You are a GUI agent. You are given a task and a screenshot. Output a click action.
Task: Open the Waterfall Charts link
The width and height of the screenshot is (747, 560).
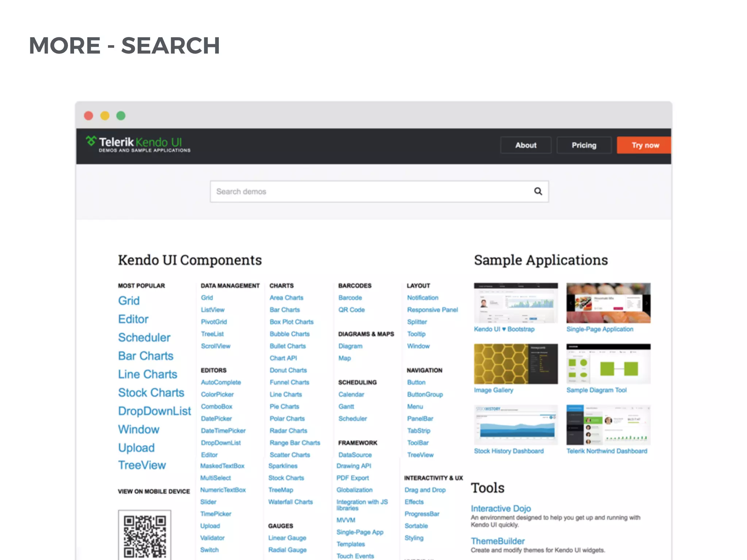[290, 502]
